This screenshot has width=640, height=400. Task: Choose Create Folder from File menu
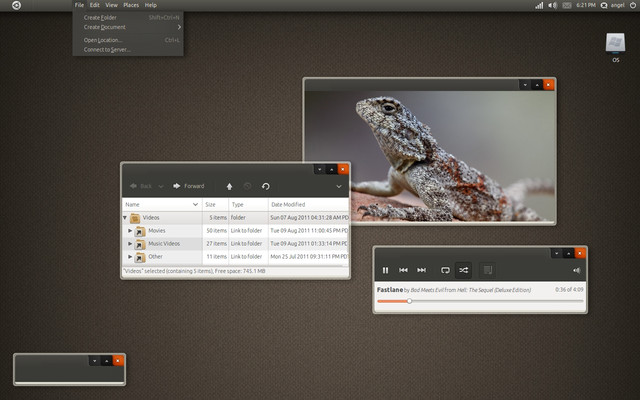pyautogui.click(x=100, y=17)
